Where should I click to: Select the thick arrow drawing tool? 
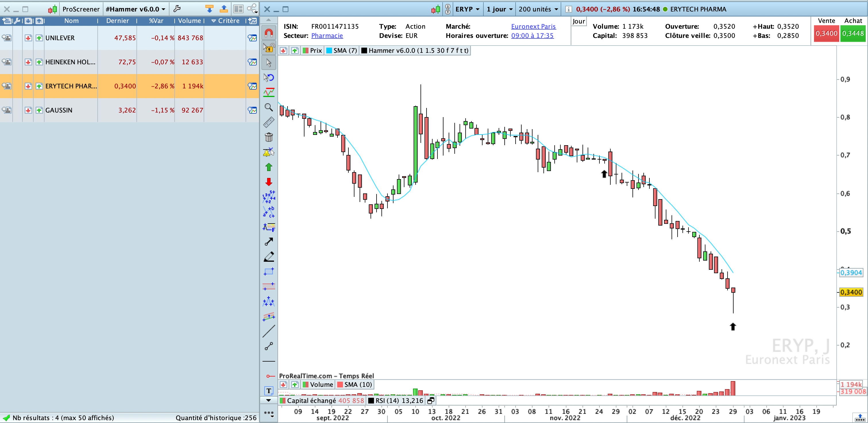[269, 242]
